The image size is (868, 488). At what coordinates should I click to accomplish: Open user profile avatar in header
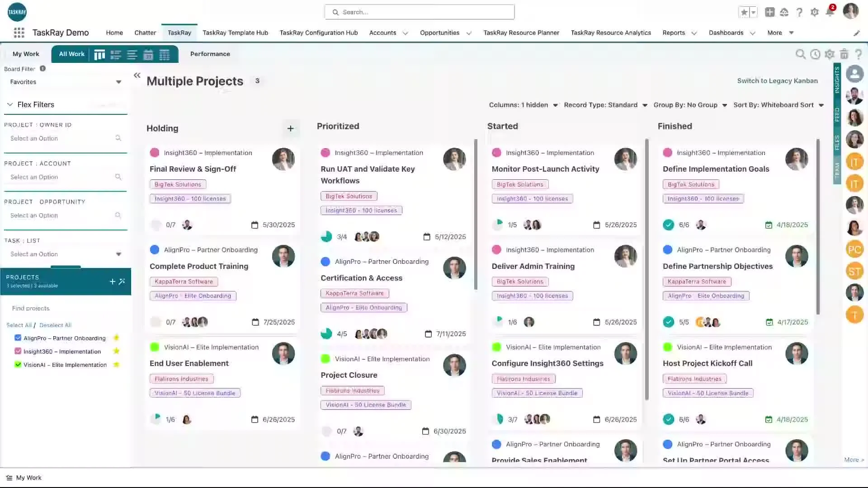tap(850, 11)
